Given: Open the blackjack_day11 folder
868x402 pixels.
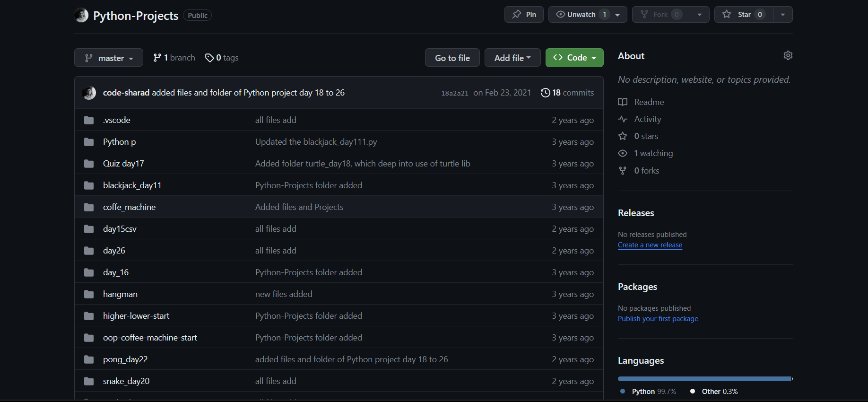Looking at the screenshot, I should coord(132,185).
